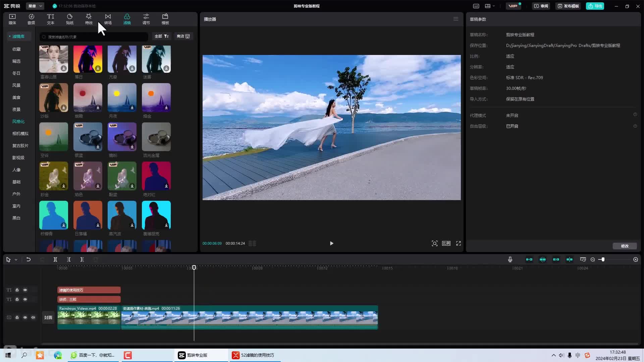Select the 滤镜 filters icon
The image size is (644, 362).
(x=127, y=19)
